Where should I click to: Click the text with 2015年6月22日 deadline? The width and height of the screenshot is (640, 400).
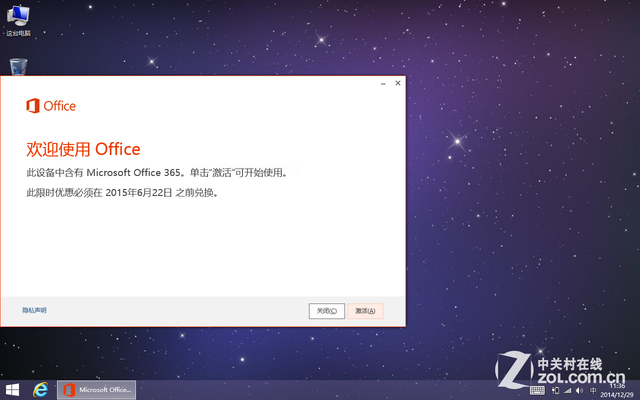click(x=122, y=193)
